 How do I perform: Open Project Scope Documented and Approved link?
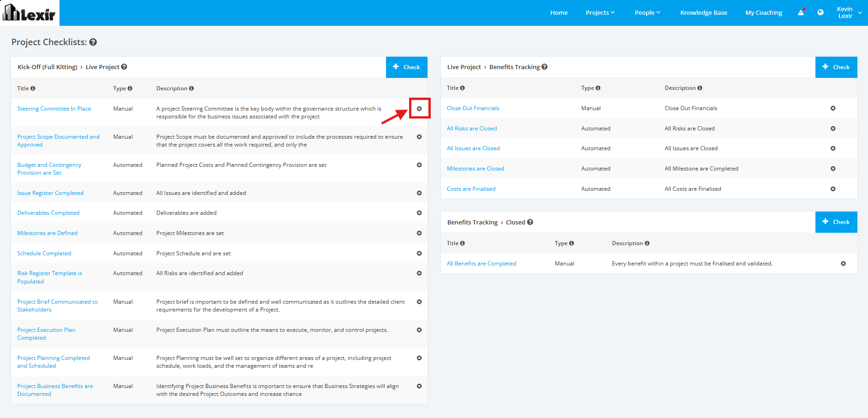coord(58,141)
